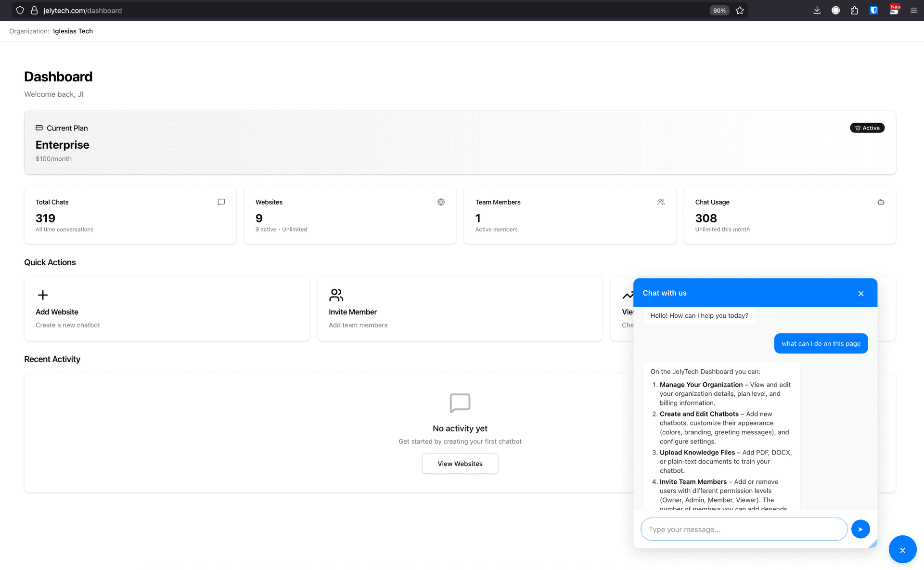Click the chat bubble icon on Total Chats card

click(x=221, y=202)
